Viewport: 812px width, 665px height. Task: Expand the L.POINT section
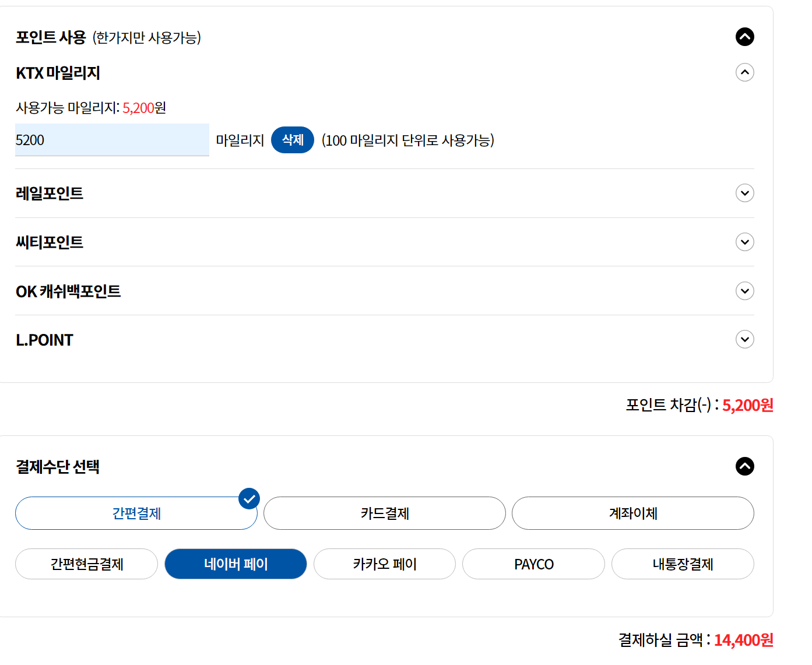(744, 339)
